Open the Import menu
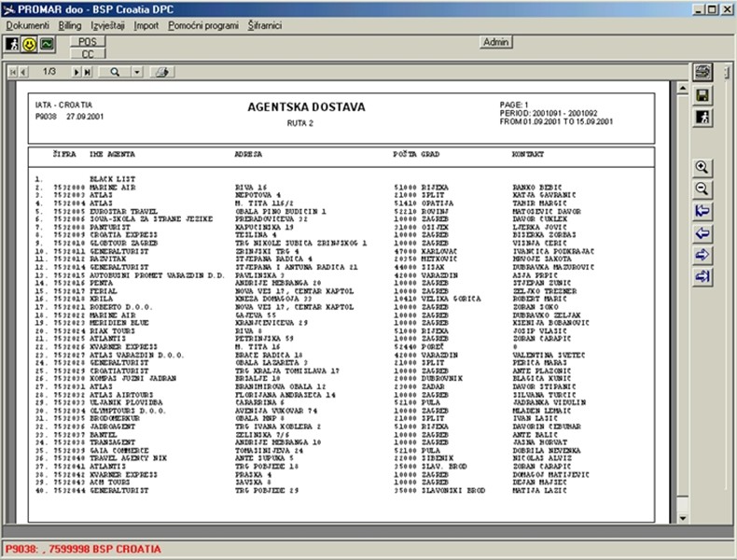 click(146, 25)
